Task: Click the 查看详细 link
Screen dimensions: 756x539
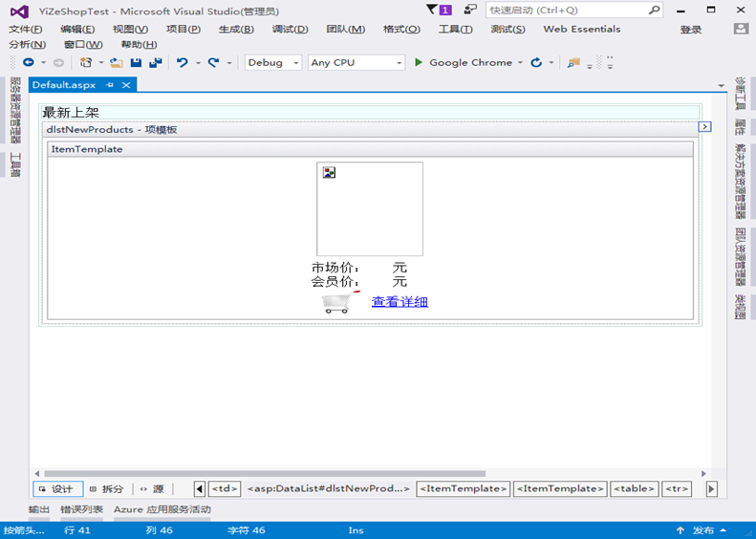Action: (x=400, y=302)
